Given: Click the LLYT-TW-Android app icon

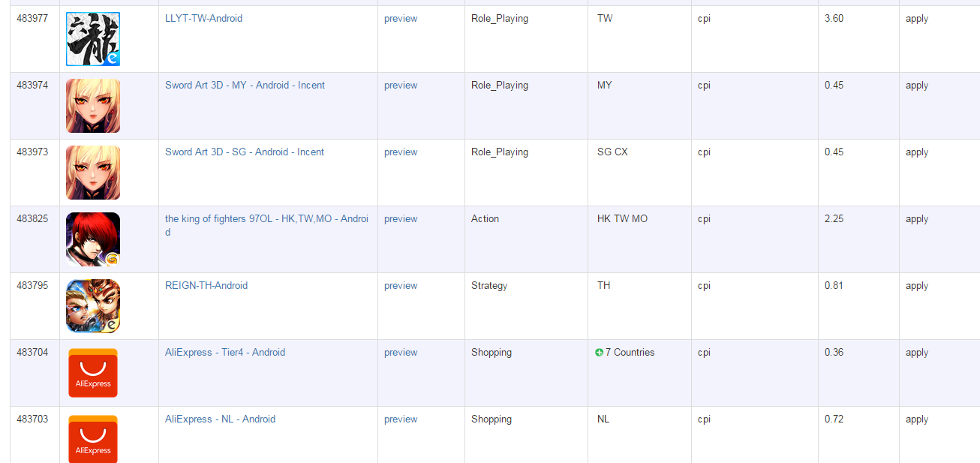Looking at the screenshot, I should point(93,39).
